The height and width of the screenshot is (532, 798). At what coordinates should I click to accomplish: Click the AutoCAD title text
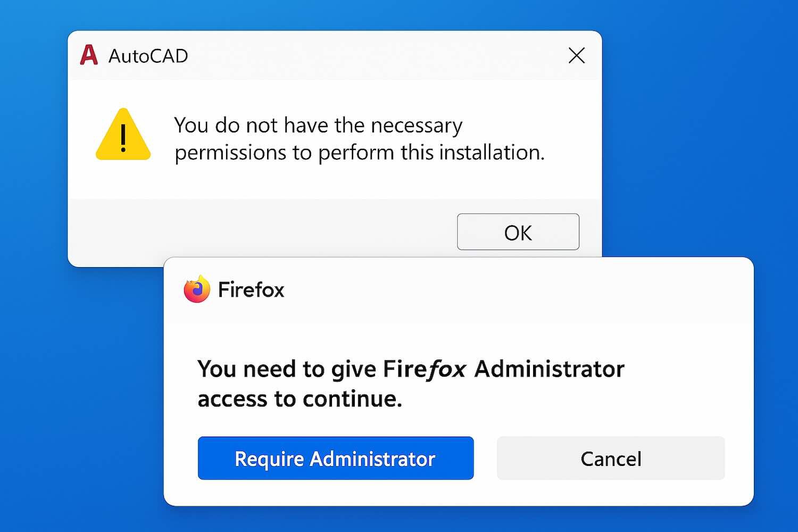click(x=148, y=56)
